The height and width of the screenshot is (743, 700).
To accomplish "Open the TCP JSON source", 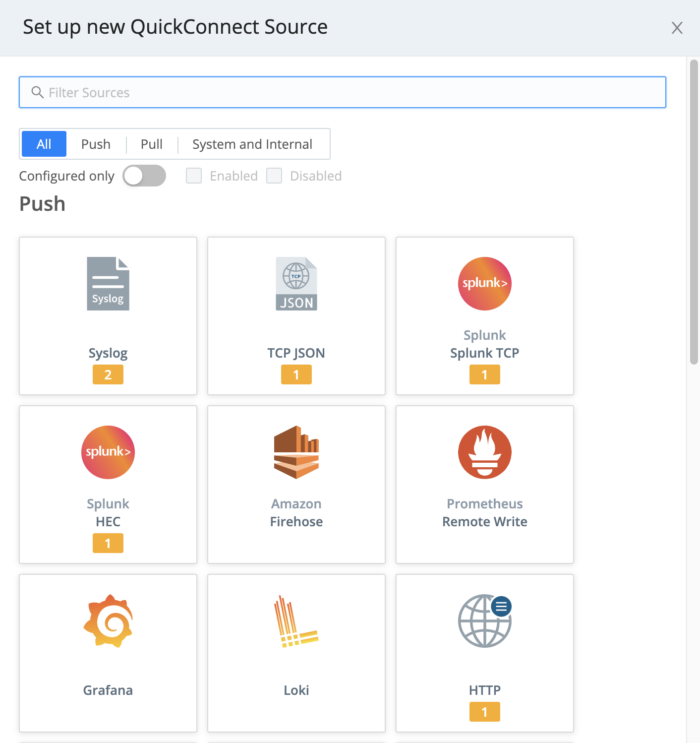I will click(296, 283).
